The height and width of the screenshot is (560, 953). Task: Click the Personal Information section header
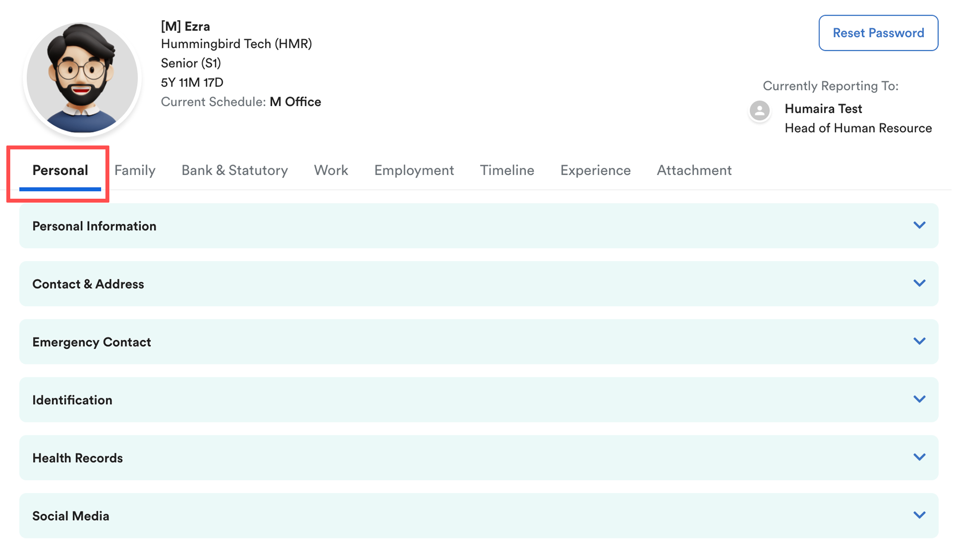(x=94, y=226)
